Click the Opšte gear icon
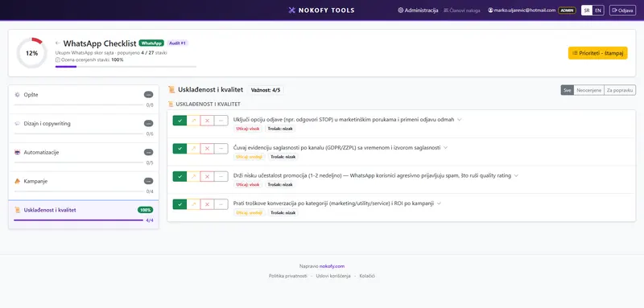The height and width of the screenshot is (308, 644). (17, 95)
